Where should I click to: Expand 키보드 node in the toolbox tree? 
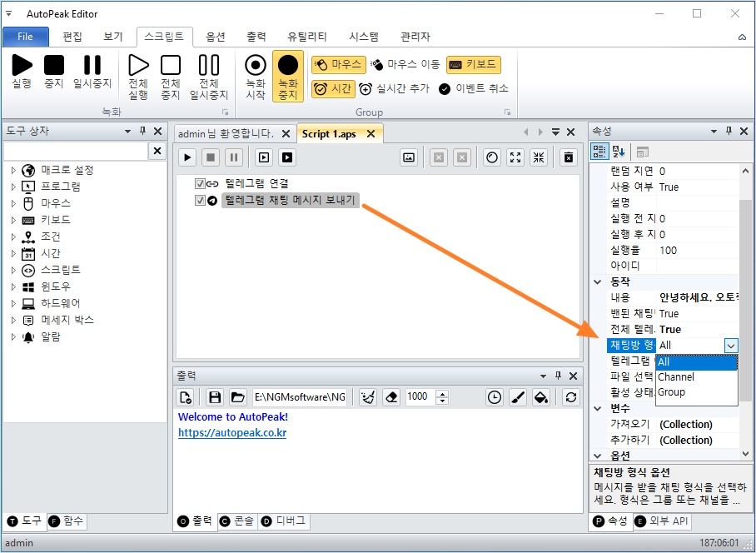(13, 221)
